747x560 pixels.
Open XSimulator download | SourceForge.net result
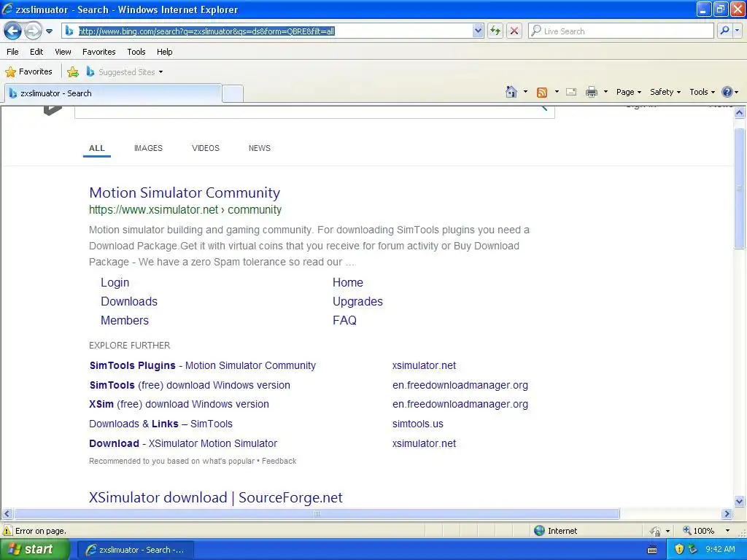(216, 497)
